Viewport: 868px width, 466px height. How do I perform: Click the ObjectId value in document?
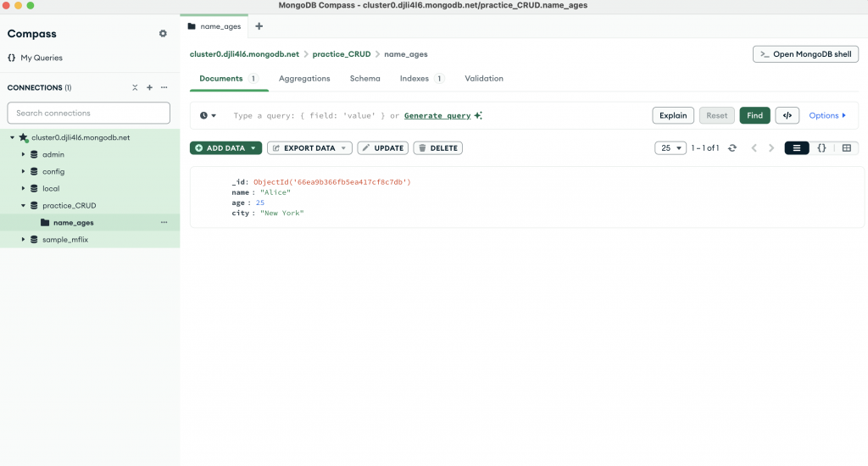pos(332,181)
